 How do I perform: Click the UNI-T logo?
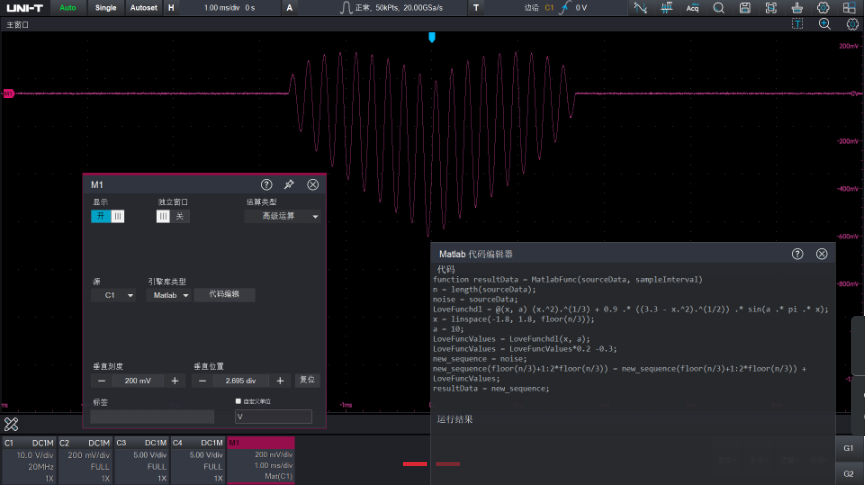tap(25, 8)
